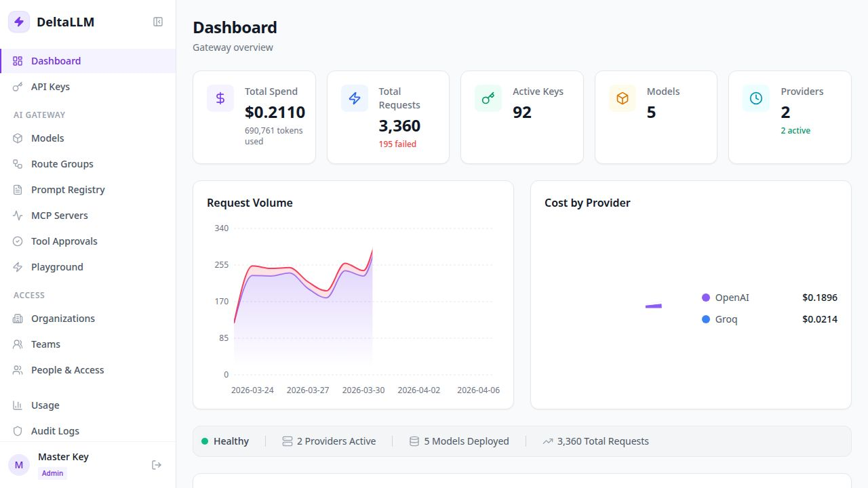868x488 pixels.
Task: Open the Teams page
Action: point(88,344)
